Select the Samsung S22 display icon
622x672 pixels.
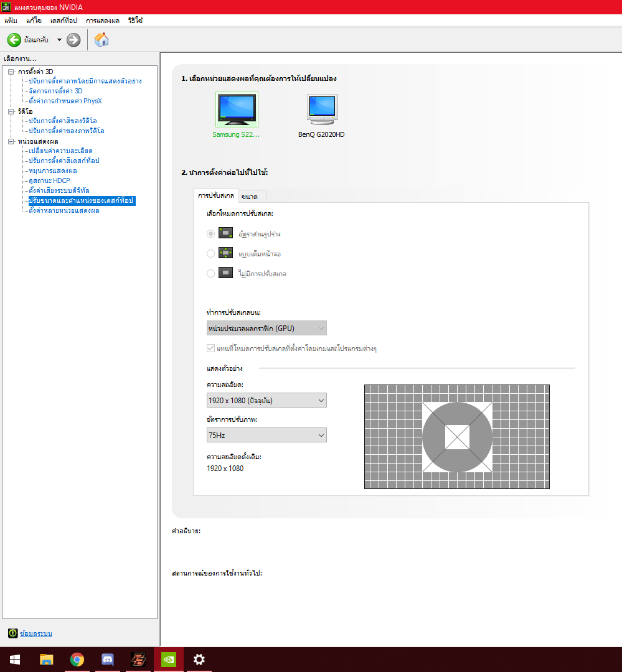237,110
